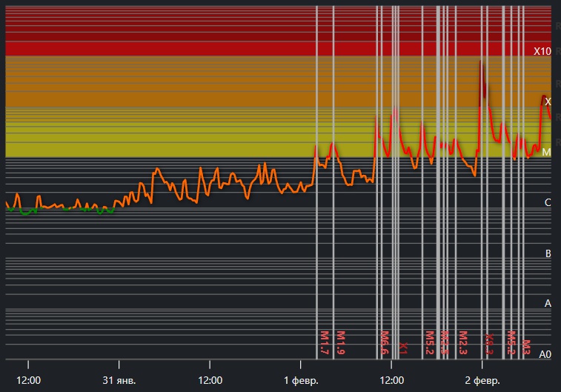561x392 pixels.
Task: Click the M3 flare marker label
Action: (526, 346)
